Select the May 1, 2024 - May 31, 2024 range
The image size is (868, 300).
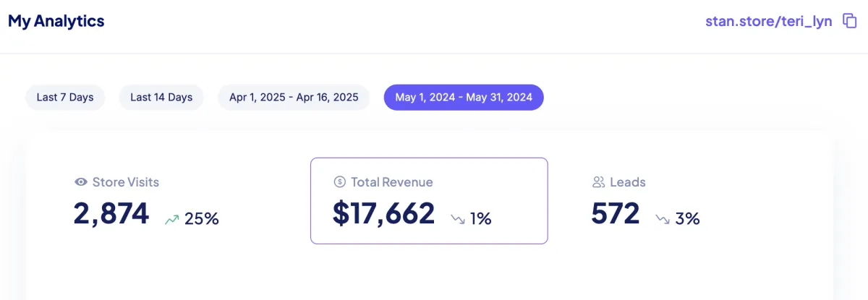click(464, 97)
